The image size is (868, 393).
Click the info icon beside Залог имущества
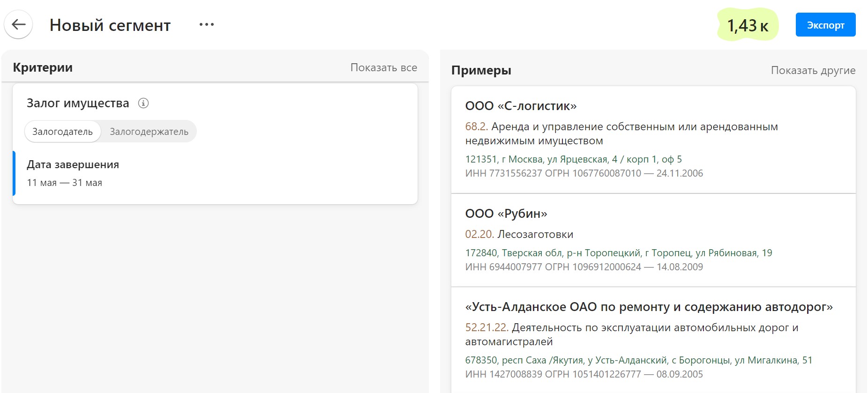(143, 103)
